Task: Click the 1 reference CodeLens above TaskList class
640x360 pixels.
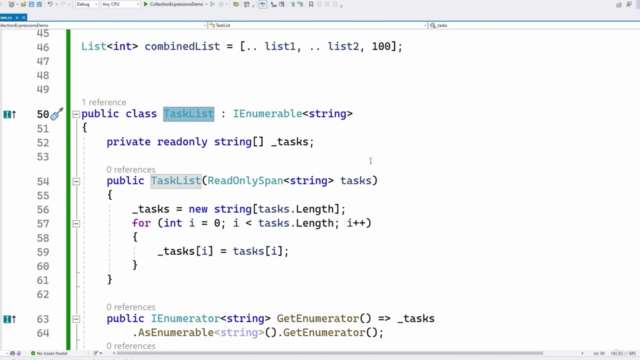Action: pos(104,102)
